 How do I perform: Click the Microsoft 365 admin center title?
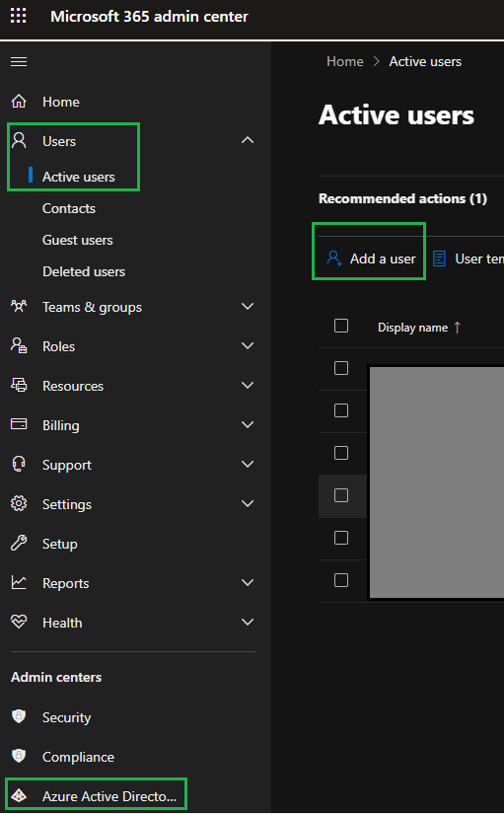click(x=150, y=17)
